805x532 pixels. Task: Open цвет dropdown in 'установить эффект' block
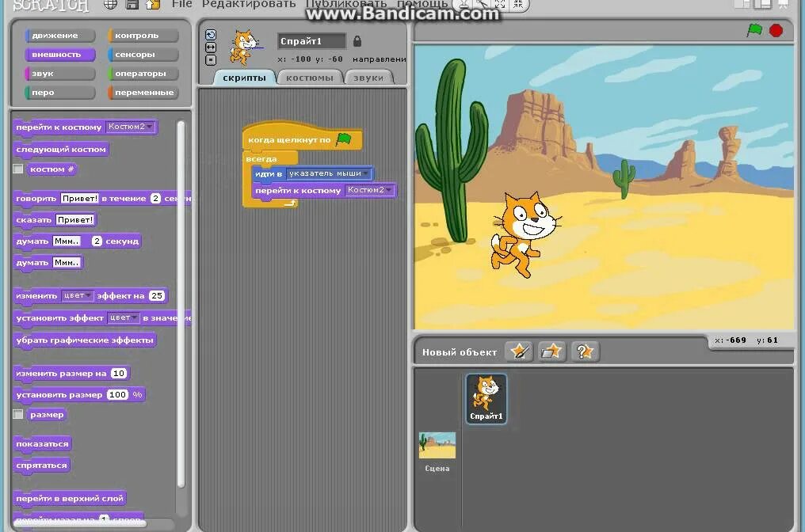point(124,317)
